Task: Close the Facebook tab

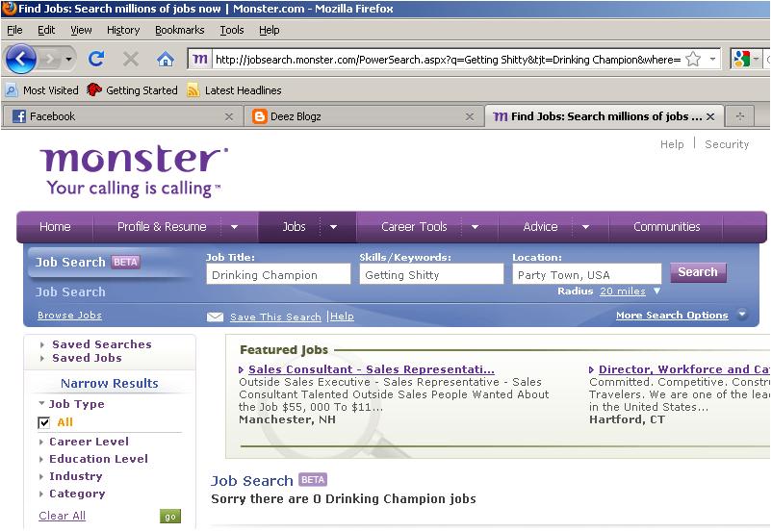Action: pyautogui.click(x=229, y=116)
